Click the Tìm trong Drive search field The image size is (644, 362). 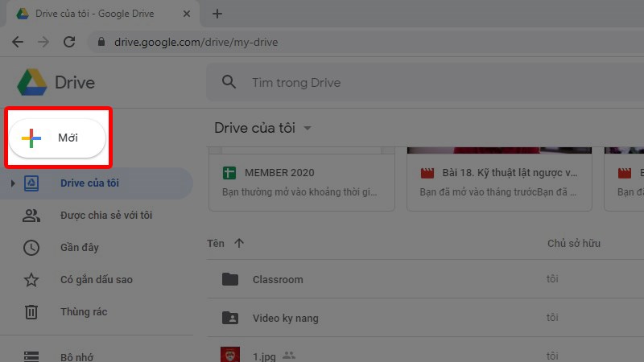coord(402,82)
